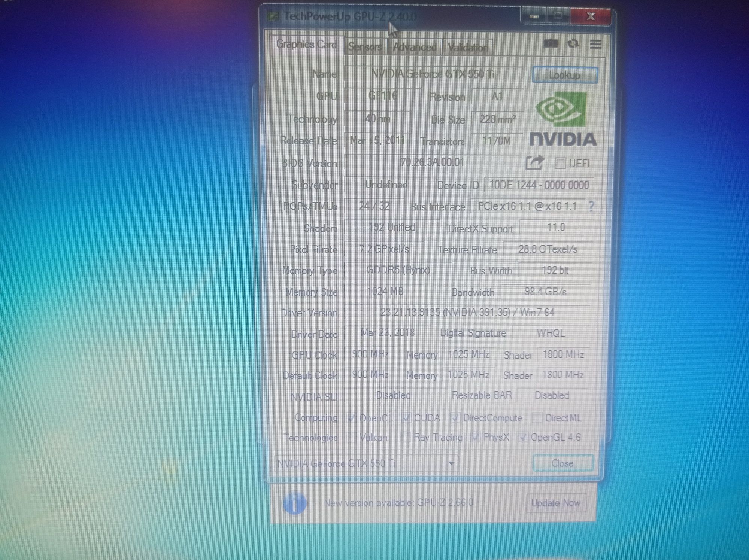Click the GPU-Z title bar app icon
Viewport: 749px width, 560px height.
(273, 16)
